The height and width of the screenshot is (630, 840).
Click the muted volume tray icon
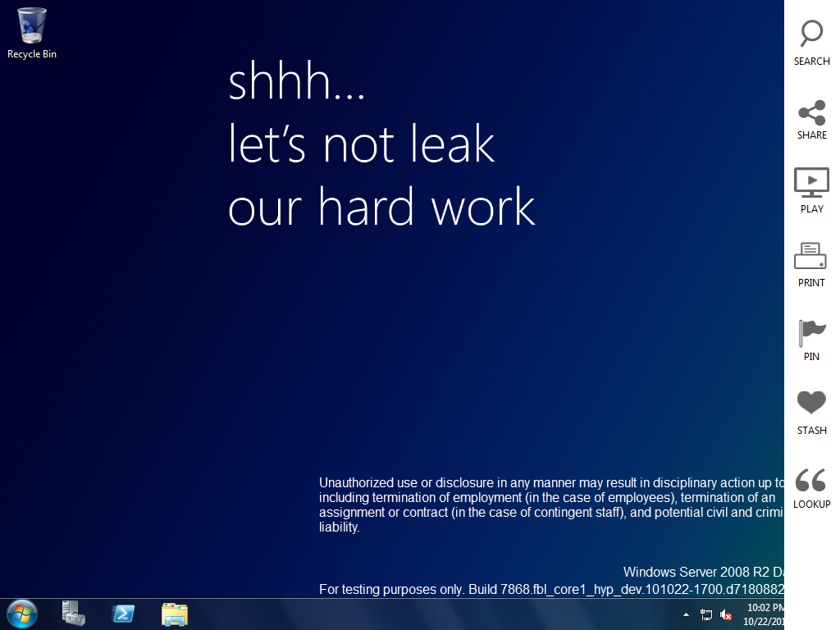tap(726, 614)
